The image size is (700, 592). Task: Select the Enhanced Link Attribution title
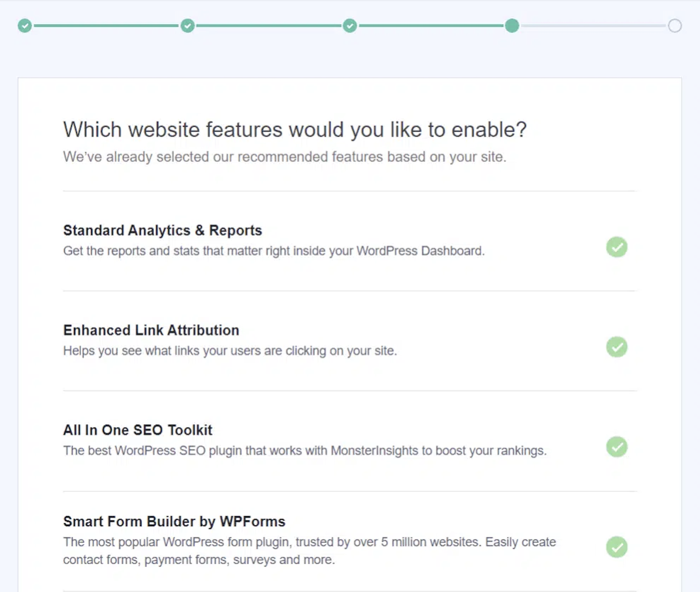pyautogui.click(x=151, y=330)
